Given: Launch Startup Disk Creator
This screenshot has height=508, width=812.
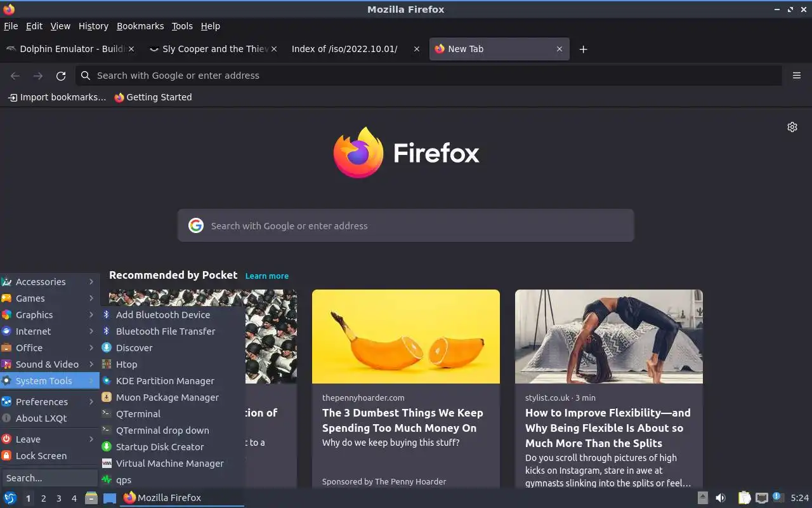Looking at the screenshot, I should [172, 447].
